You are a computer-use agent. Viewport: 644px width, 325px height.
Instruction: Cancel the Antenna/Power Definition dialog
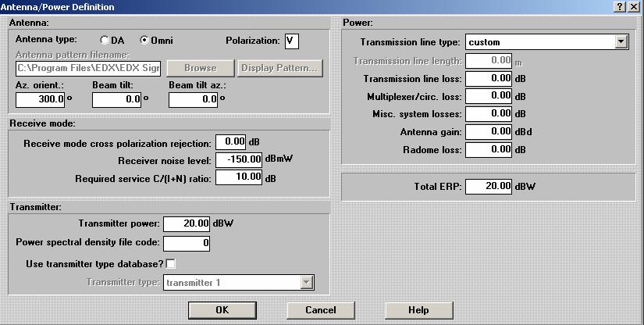(320, 310)
